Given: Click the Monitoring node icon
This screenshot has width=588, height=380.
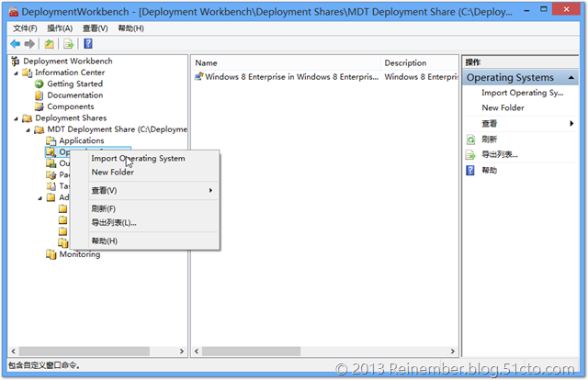Looking at the screenshot, I should click(x=51, y=254).
